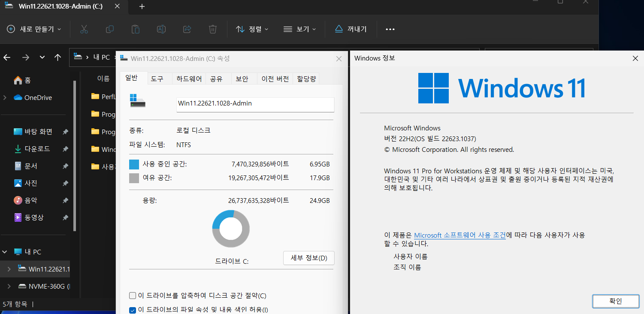Select 내 PC in navigation pane

tap(28, 252)
